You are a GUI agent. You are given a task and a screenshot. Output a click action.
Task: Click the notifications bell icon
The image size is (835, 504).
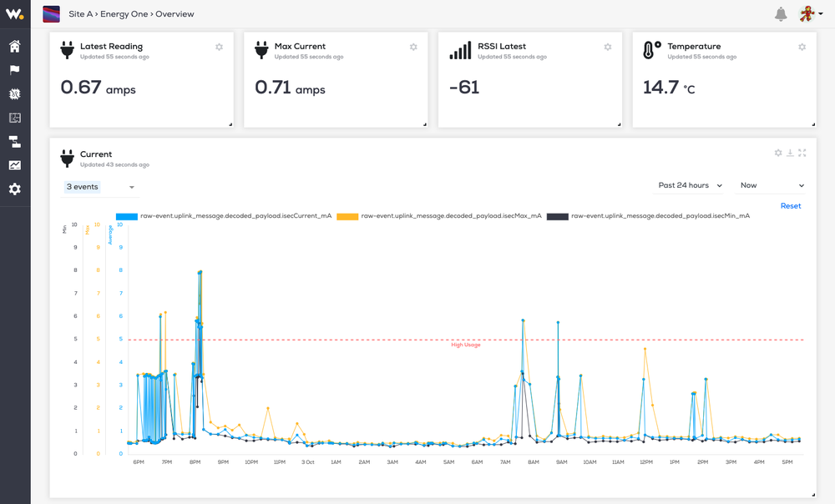[x=781, y=14]
